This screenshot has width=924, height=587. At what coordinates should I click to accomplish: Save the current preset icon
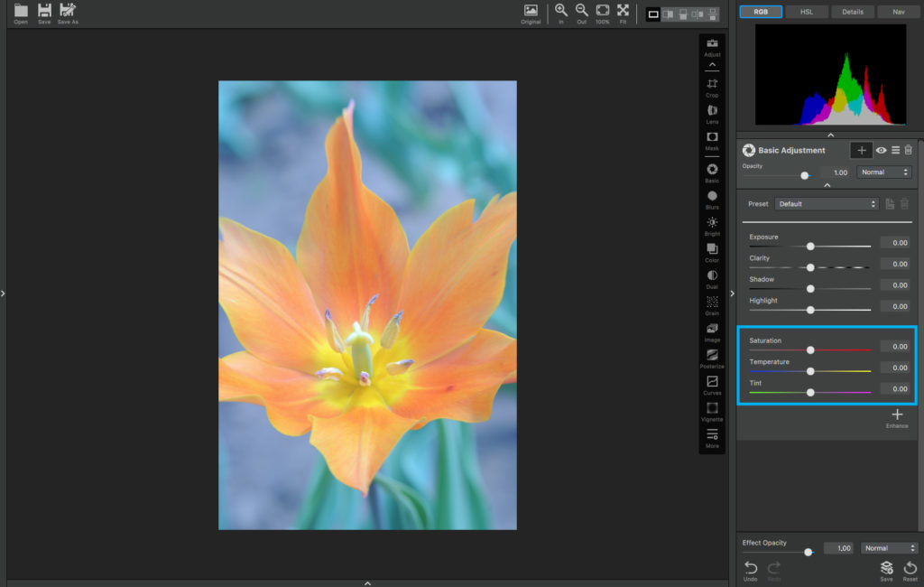click(890, 204)
